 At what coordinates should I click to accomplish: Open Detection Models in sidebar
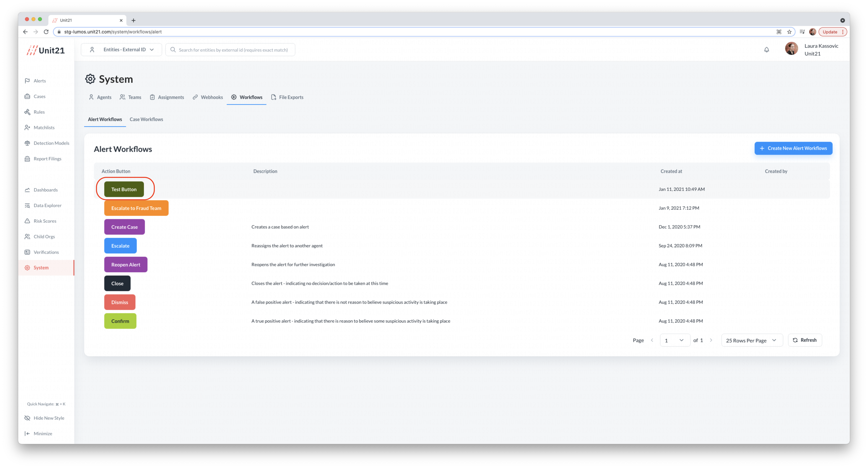[51, 143]
